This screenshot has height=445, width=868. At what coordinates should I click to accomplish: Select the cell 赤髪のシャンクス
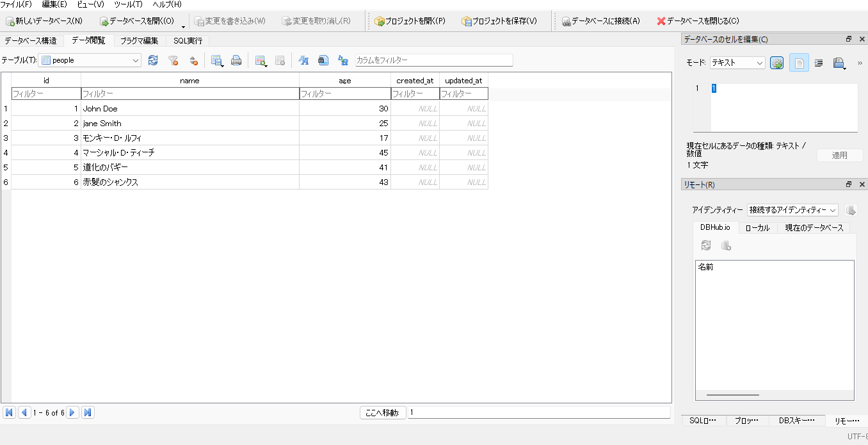189,182
